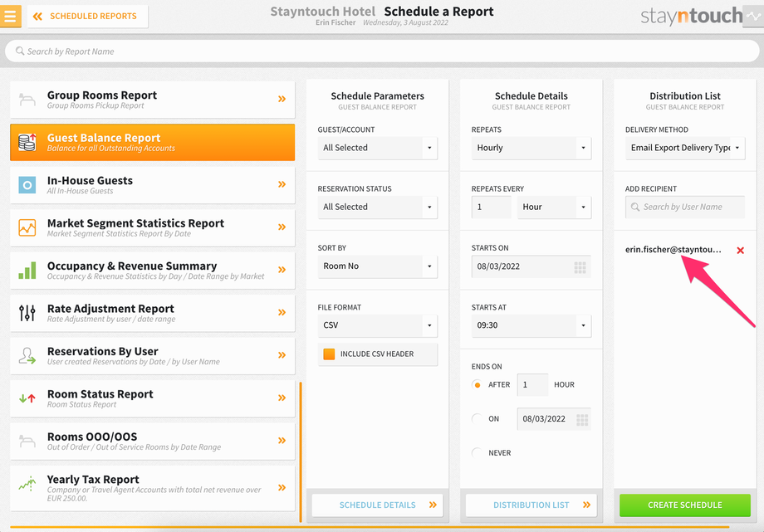
Task: Open Delivery Method dropdown
Action: [685, 148]
